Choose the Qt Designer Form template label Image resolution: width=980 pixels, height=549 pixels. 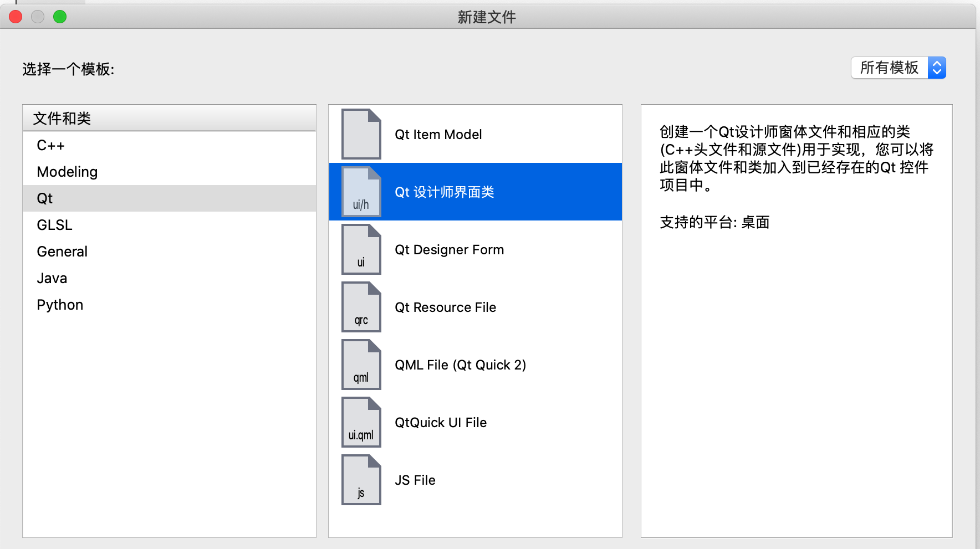pos(449,250)
